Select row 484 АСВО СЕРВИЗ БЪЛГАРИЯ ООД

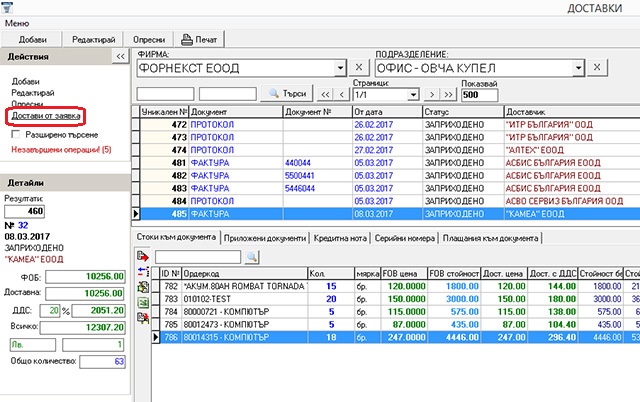click(x=386, y=201)
